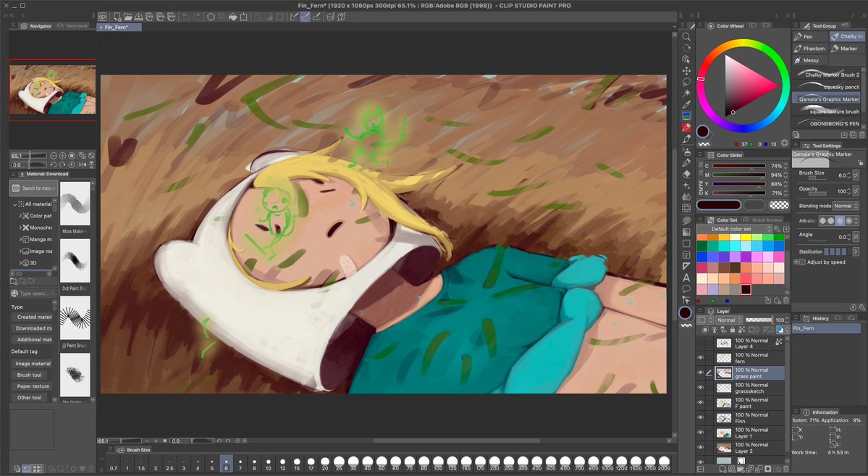Screen dimensions: 868x476
Task: Expand the Monochromatic pattern material folder
Action: (20, 227)
